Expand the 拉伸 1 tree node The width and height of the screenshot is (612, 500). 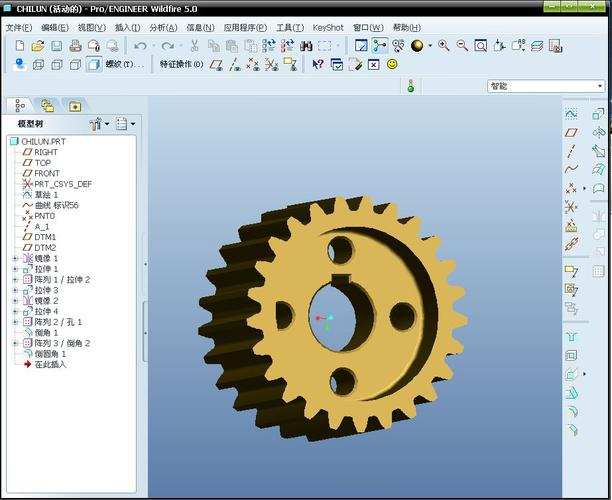(15, 269)
